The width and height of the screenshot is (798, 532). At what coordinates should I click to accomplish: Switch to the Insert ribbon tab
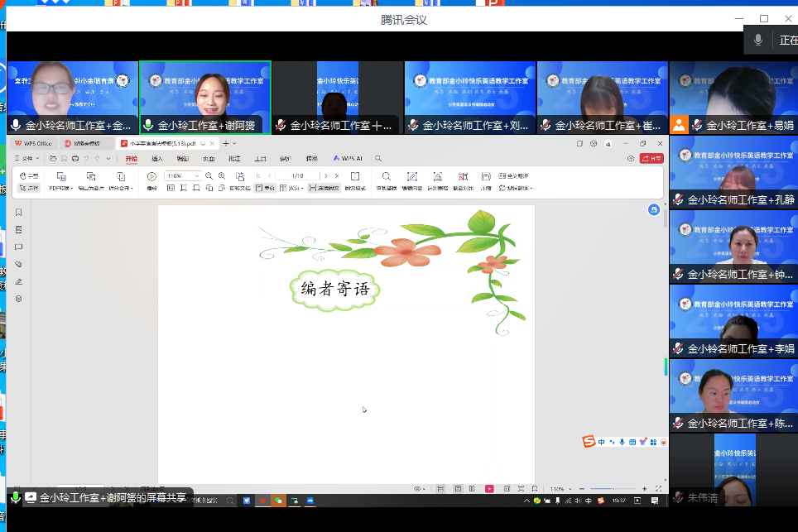point(157,158)
